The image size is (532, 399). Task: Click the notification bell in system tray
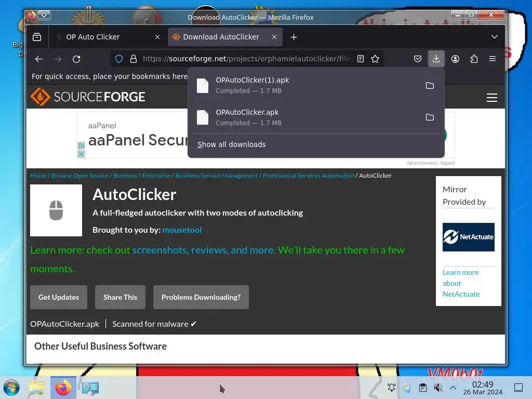[x=392, y=387]
